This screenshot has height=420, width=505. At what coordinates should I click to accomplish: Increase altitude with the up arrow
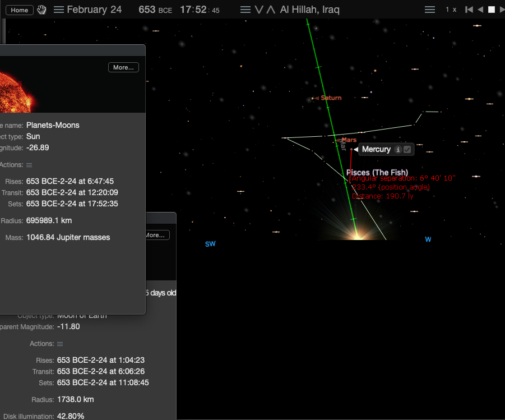[x=271, y=10]
